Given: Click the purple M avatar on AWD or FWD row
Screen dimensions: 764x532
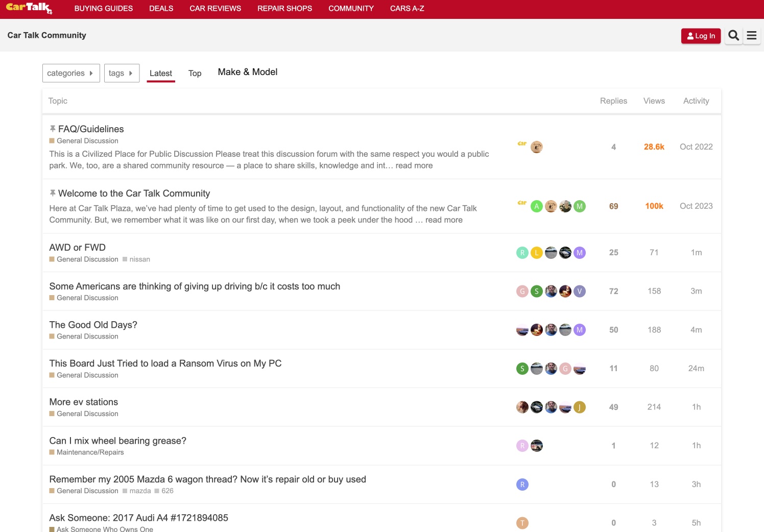Looking at the screenshot, I should pyautogui.click(x=580, y=252).
